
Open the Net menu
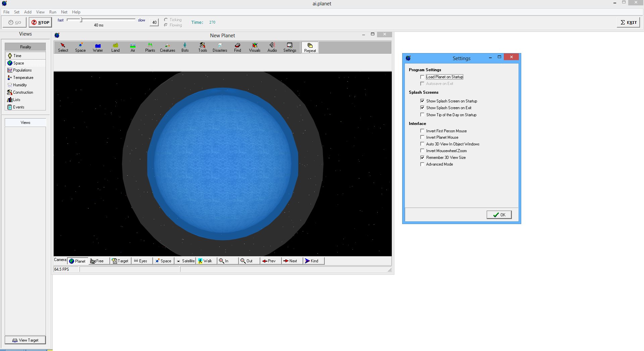[x=64, y=12]
